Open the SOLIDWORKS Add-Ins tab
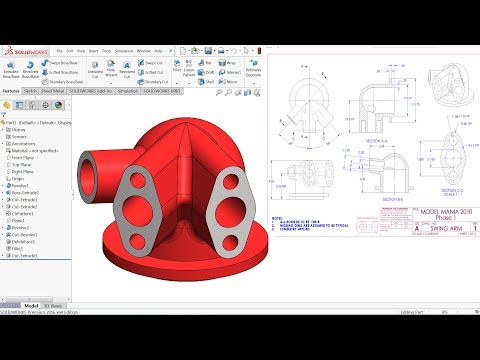This screenshot has height=360, width=480. point(91,91)
